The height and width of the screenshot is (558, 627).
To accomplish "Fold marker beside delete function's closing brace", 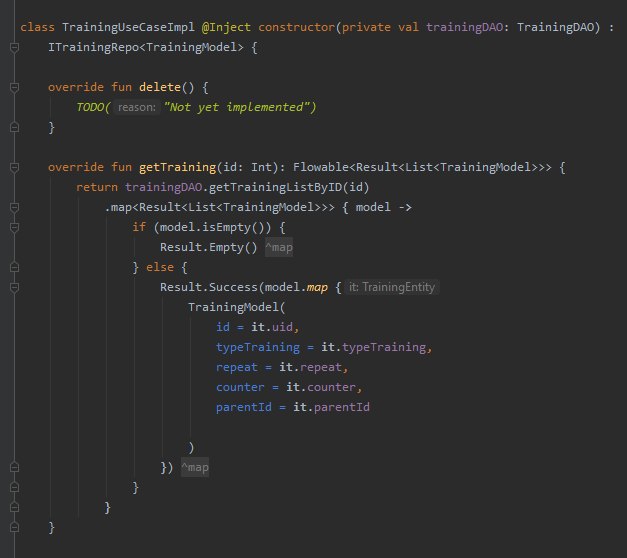I will [14, 128].
